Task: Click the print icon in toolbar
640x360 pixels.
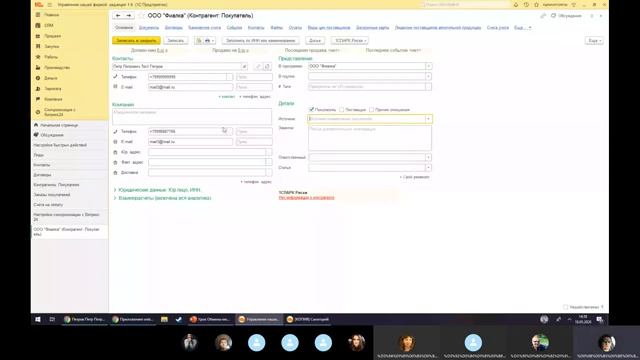Action: point(208,40)
